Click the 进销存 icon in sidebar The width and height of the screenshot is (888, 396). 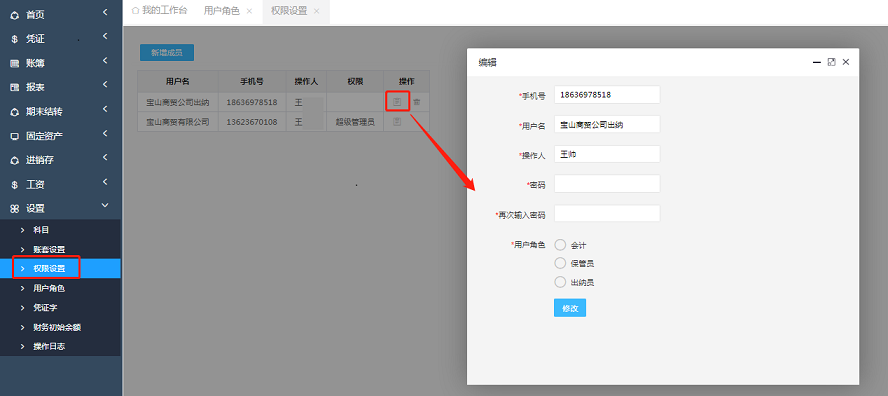point(15,160)
